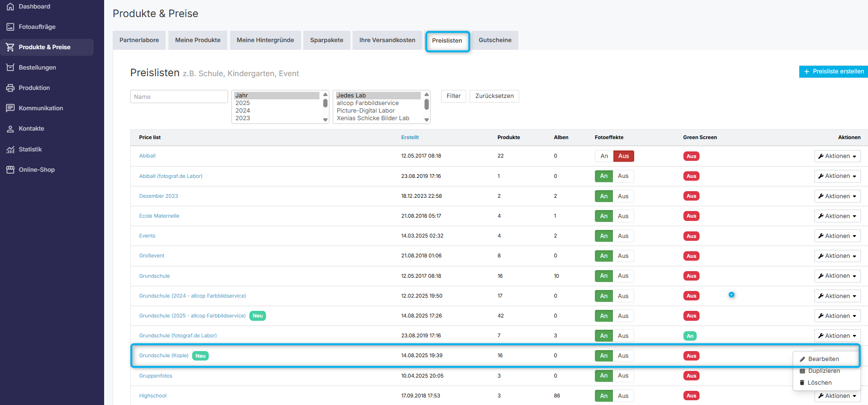Click the Jahr list scrollbar down arrow
The width and height of the screenshot is (868, 405).
pos(325,120)
